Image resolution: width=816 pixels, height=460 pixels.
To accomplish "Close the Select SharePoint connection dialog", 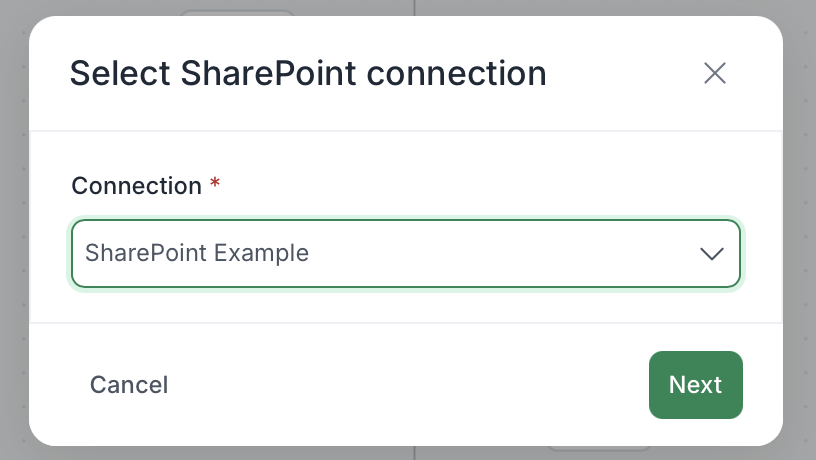I will tap(714, 73).
